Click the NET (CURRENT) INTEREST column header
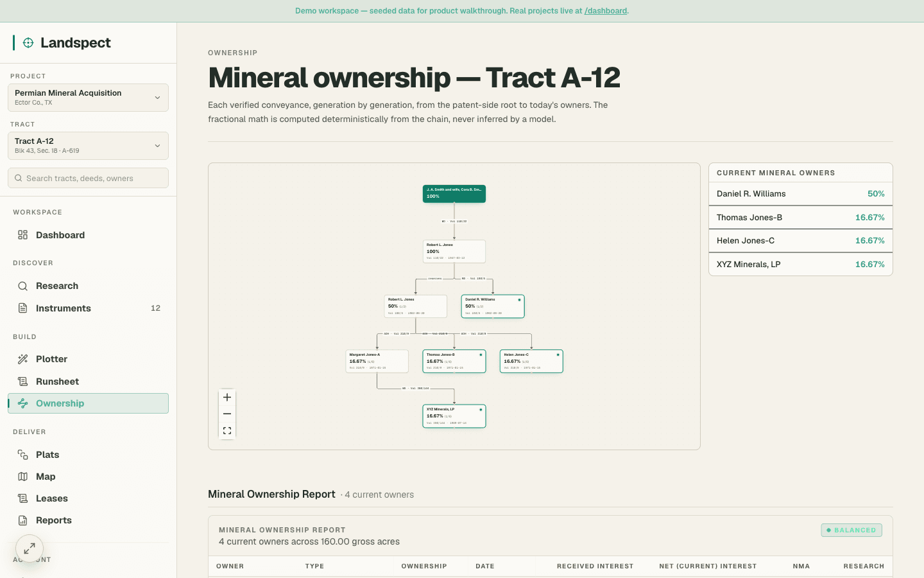This screenshot has width=924, height=578. click(x=708, y=566)
